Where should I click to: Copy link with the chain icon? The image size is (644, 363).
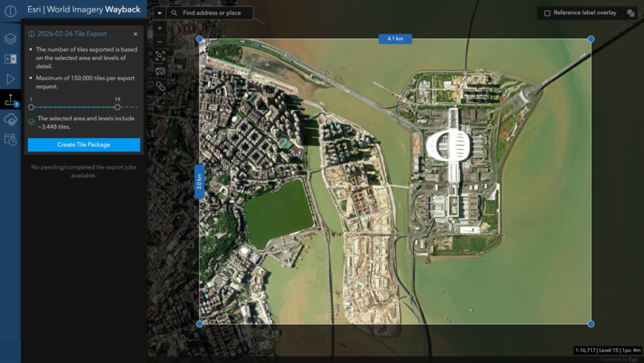[x=160, y=87]
